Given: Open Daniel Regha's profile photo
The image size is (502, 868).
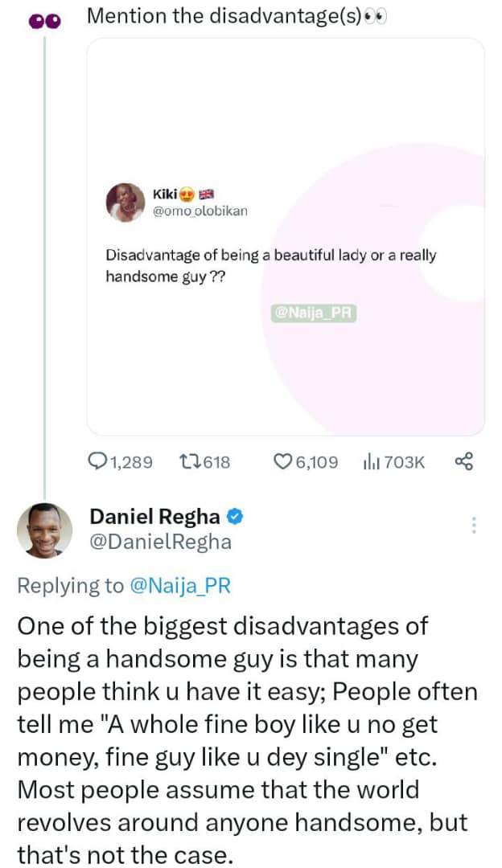Looking at the screenshot, I should (x=44, y=530).
